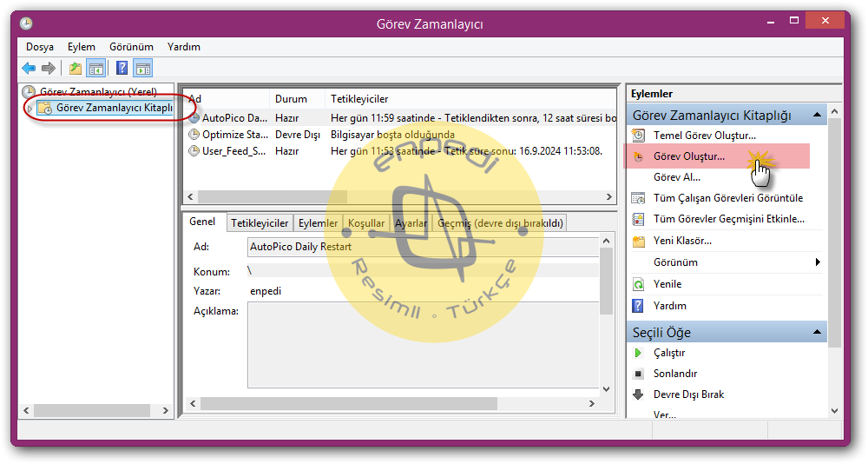
Task: Click the Ad field with AutoPico Daily Restart
Action: [x=423, y=247]
